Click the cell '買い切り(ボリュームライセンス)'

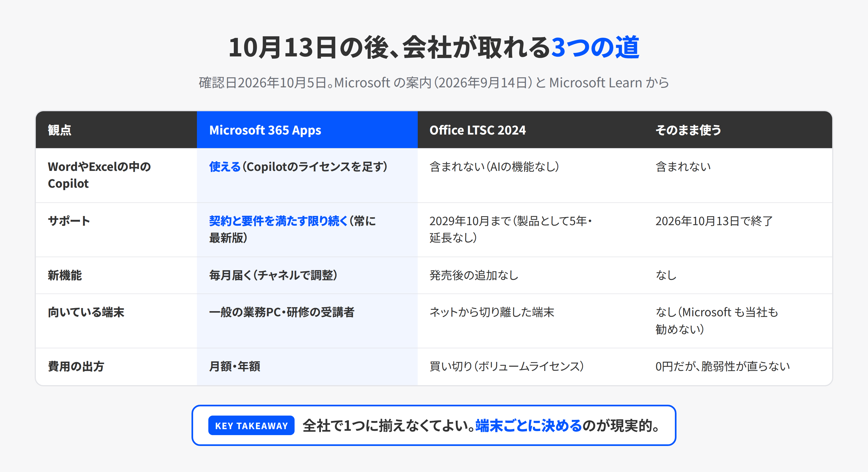point(531,366)
